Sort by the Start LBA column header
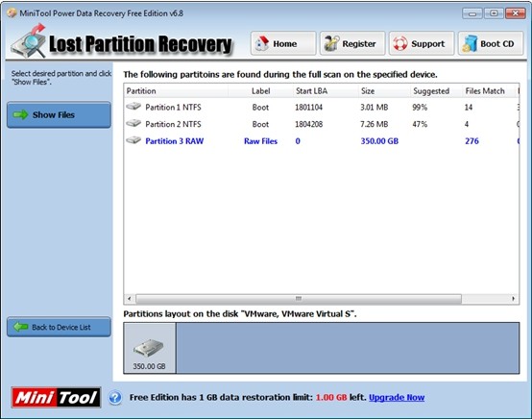The height and width of the screenshot is (420, 532). click(326, 91)
